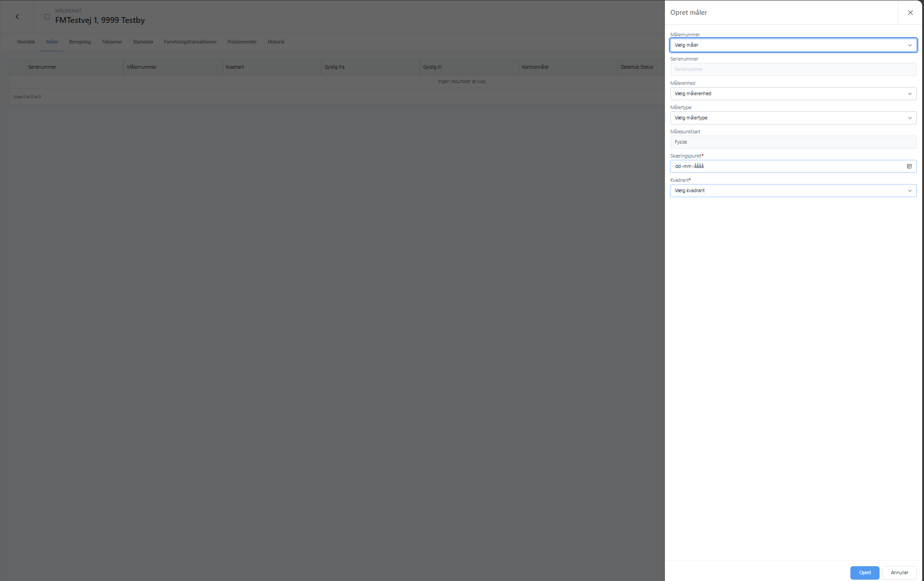Click the 'Opret måler' panel title
Screen dimensions: 924x581
(689, 13)
